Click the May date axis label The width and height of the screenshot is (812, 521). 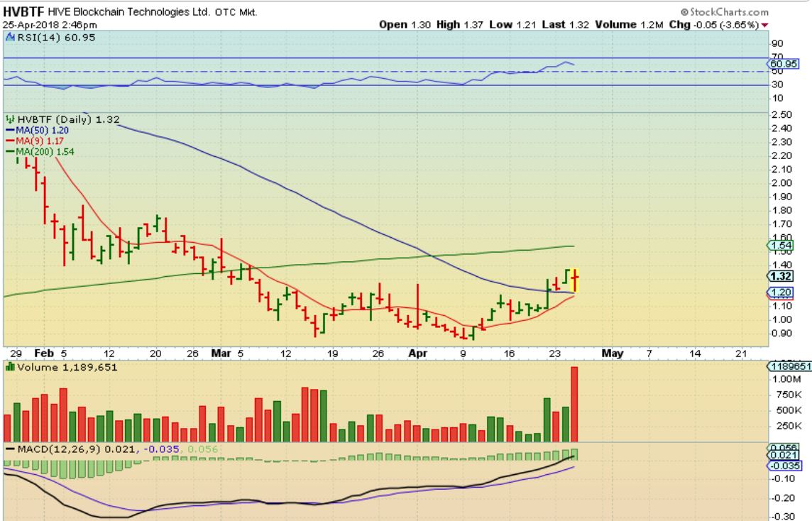(x=613, y=353)
